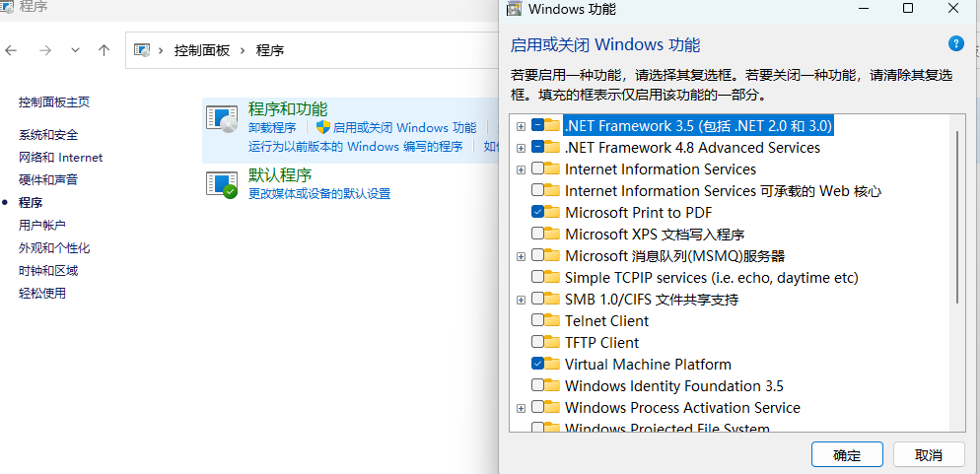This screenshot has height=474, width=980.
Task: Click 控制面板 in the address bar
Action: point(202,50)
